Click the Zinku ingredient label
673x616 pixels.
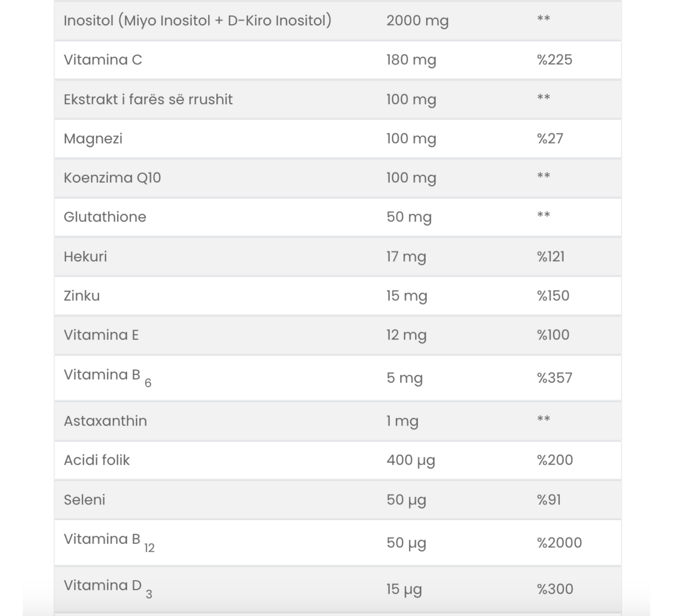(x=82, y=296)
